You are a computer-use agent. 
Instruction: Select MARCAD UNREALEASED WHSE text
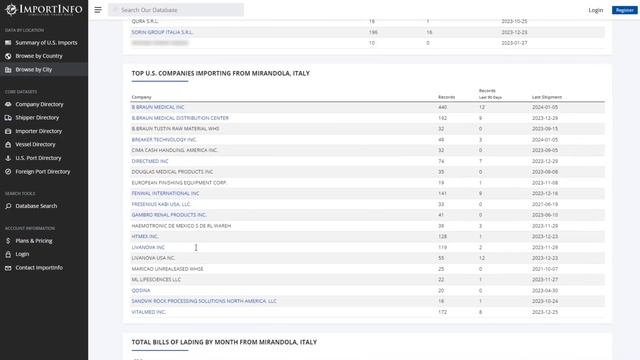point(167,269)
